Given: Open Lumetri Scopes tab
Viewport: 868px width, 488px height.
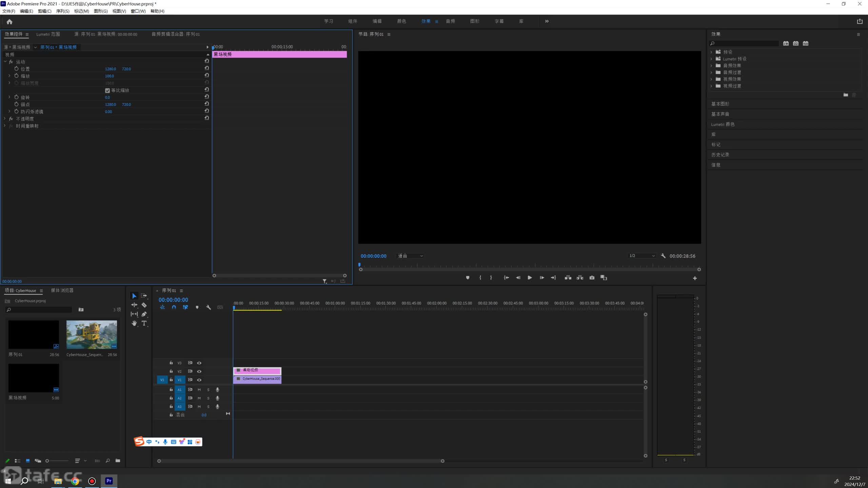Looking at the screenshot, I should [x=48, y=34].
